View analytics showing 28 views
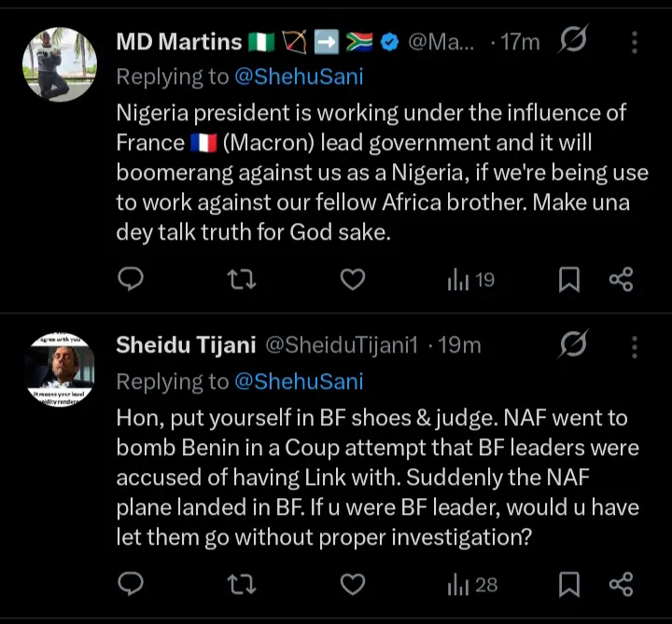The width and height of the screenshot is (672, 624). [472, 585]
